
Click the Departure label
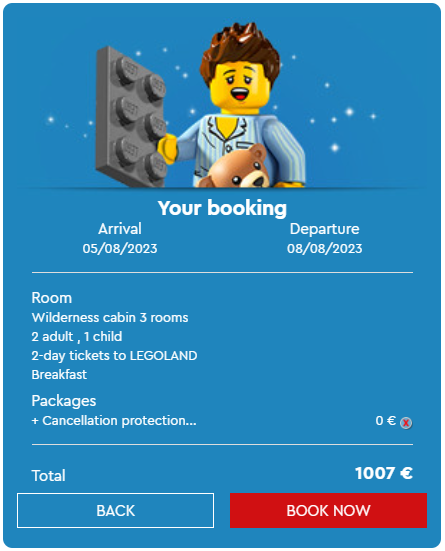tap(324, 229)
